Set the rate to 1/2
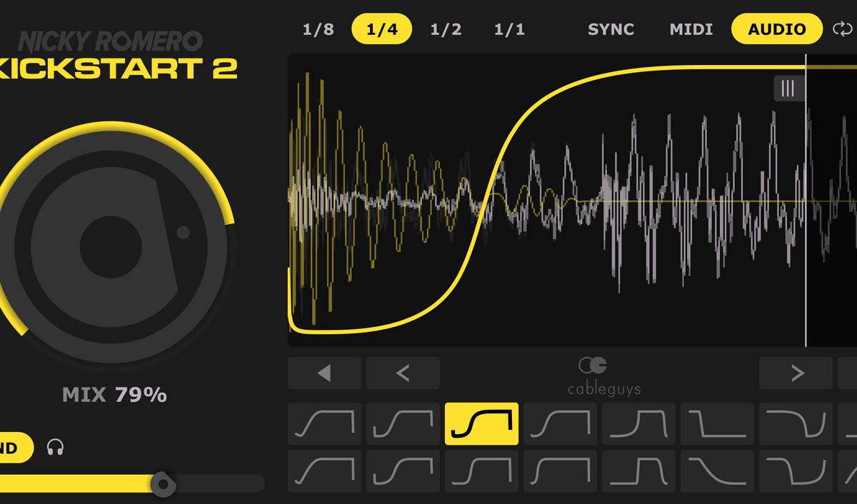Image resolution: width=857 pixels, height=504 pixels. pyautogui.click(x=446, y=29)
